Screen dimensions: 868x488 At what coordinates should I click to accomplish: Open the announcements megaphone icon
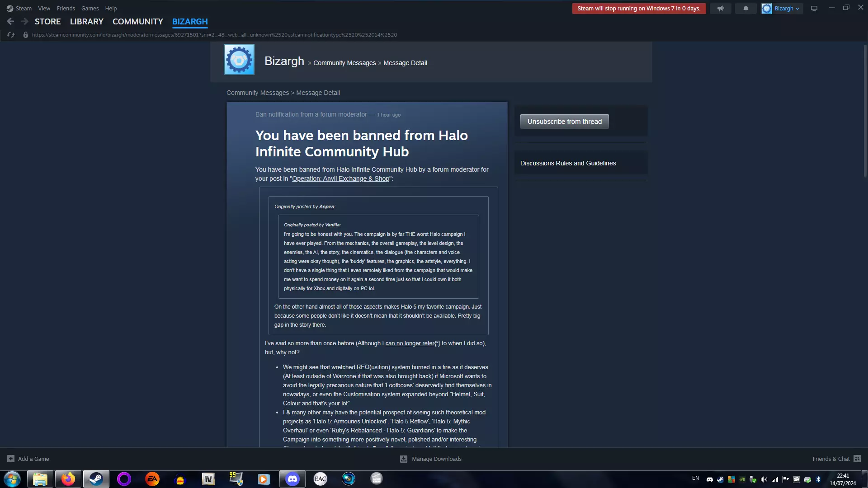(x=720, y=9)
